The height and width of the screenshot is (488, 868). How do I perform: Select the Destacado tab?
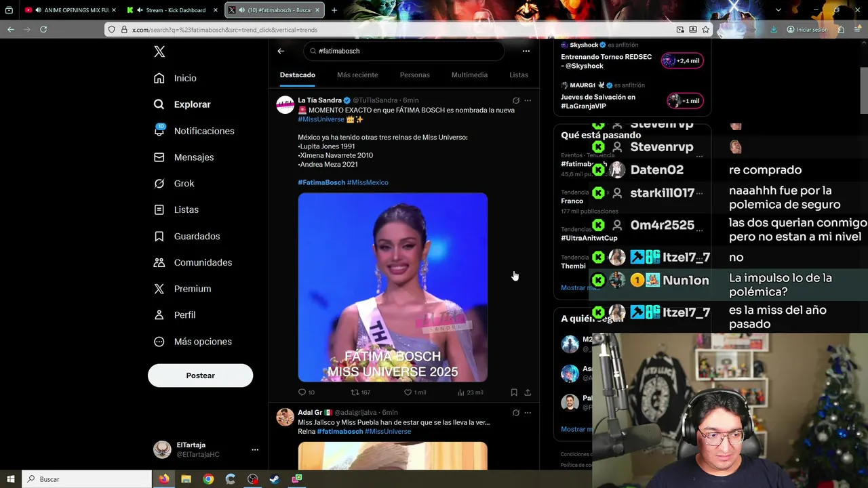(x=298, y=75)
